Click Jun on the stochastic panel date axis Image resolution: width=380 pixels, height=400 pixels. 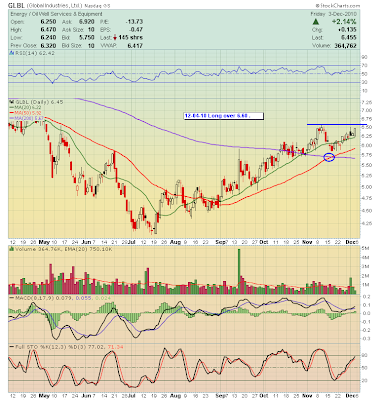point(86,396)
